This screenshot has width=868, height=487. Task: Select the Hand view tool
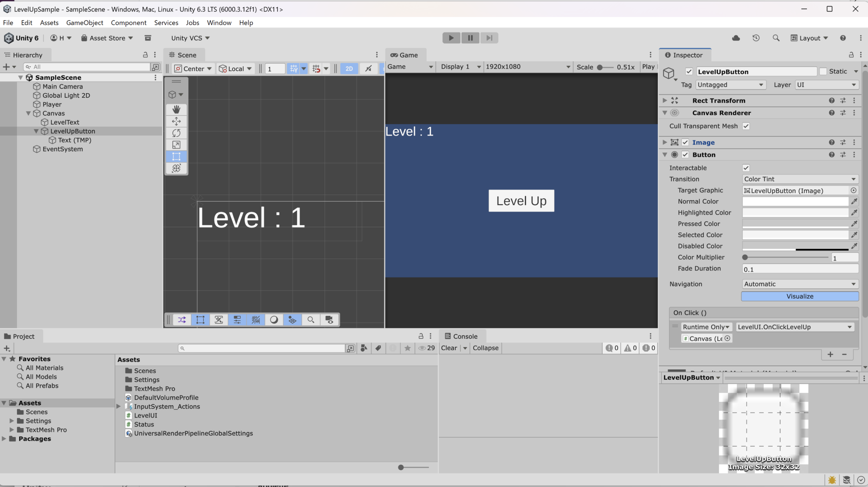[176, 109]
